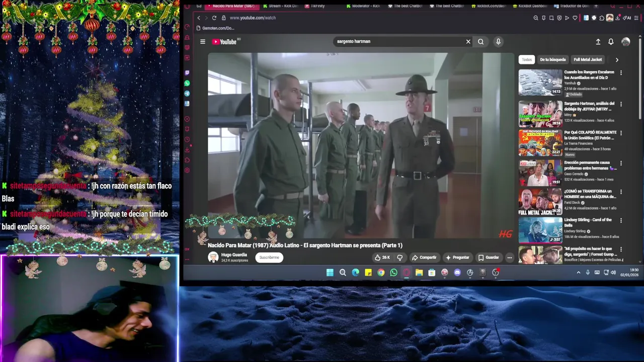
Task: Open the sidebar player icon
Action: click(187, 119)
